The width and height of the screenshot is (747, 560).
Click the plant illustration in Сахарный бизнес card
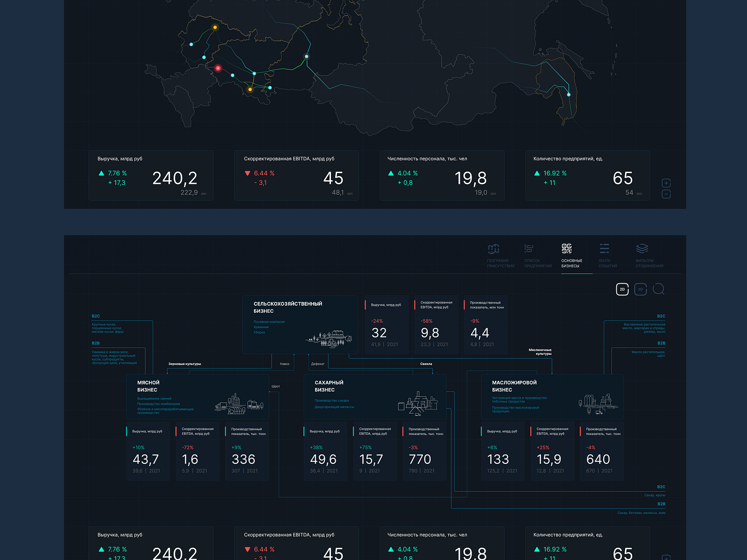point(418,404)
